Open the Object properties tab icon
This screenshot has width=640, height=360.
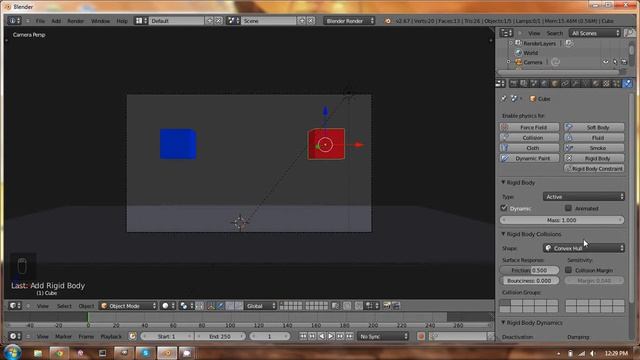coord(554,84)
